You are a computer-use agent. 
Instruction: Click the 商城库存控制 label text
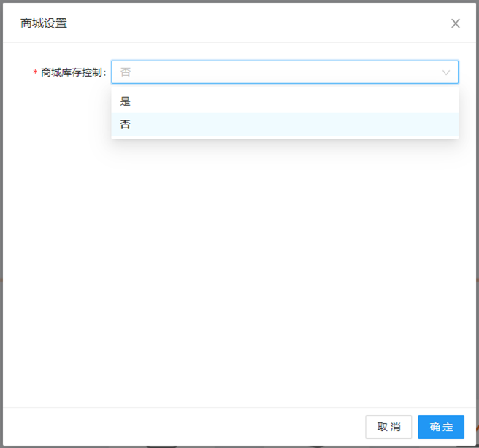tap(73, 72)
